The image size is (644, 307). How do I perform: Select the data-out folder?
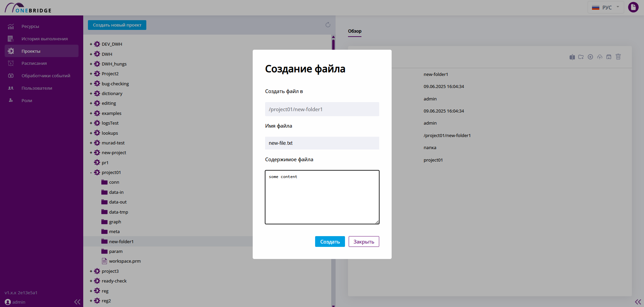click(x=118, y=202)
